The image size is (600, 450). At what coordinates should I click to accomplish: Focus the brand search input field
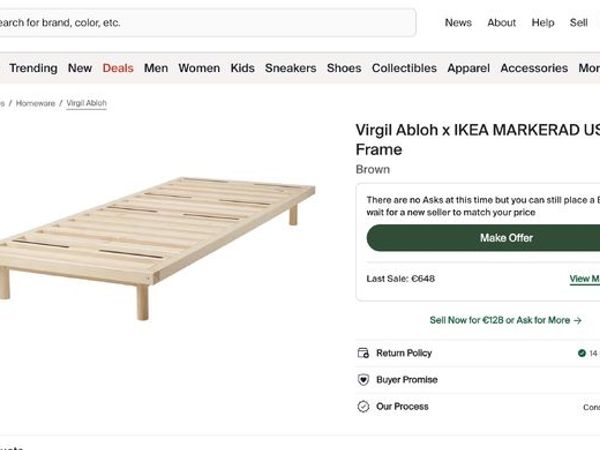pos(200,22)
